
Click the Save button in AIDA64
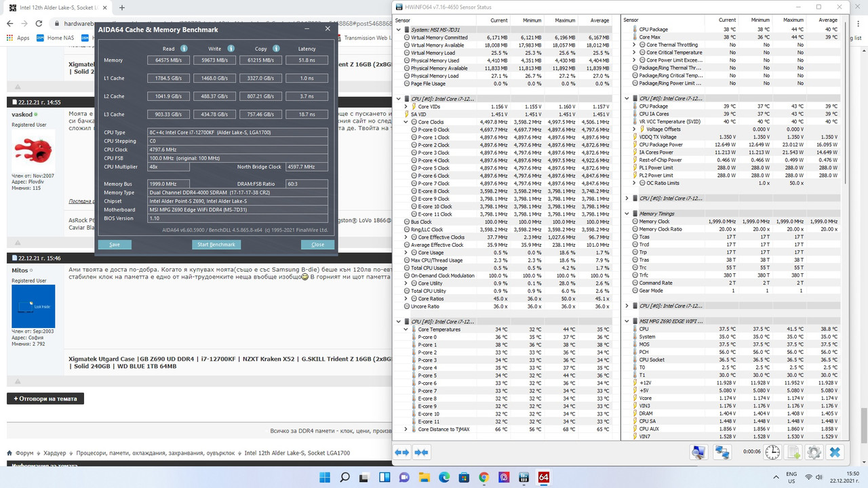(x=115, y=244)
